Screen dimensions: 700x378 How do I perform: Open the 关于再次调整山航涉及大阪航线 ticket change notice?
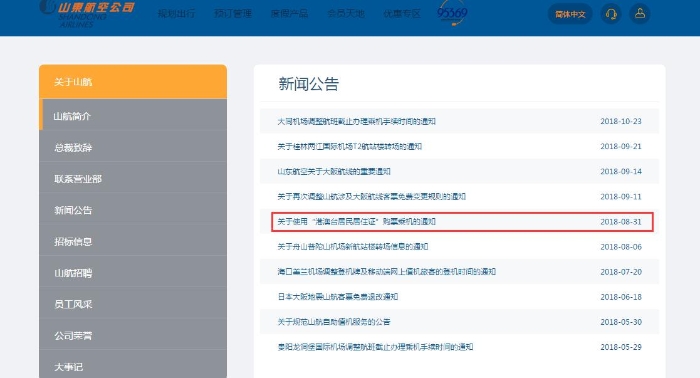point(371,196)
